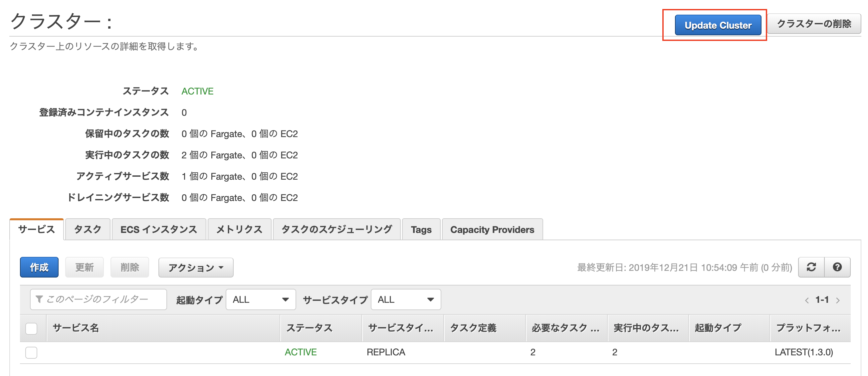Viewport: 868px width, 376px height.
Task: Select all services header checkbox
Action: coord(31,328)
